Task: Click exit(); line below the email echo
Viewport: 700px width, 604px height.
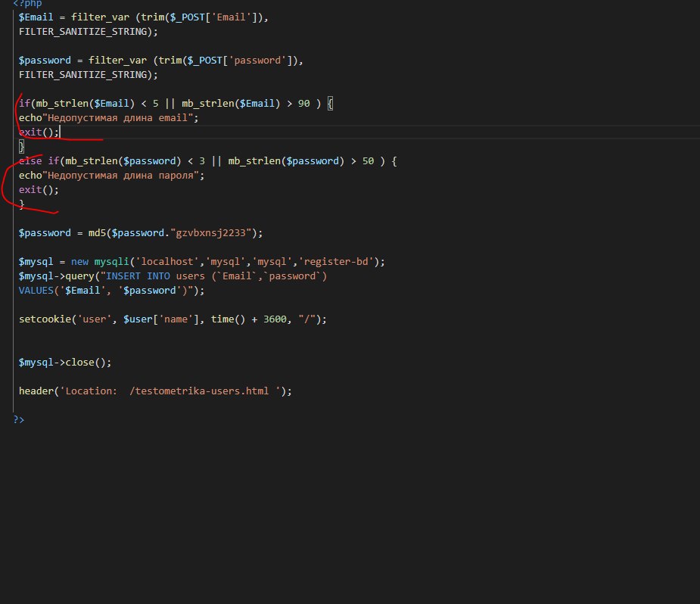Action: click(x=39, y=132)
